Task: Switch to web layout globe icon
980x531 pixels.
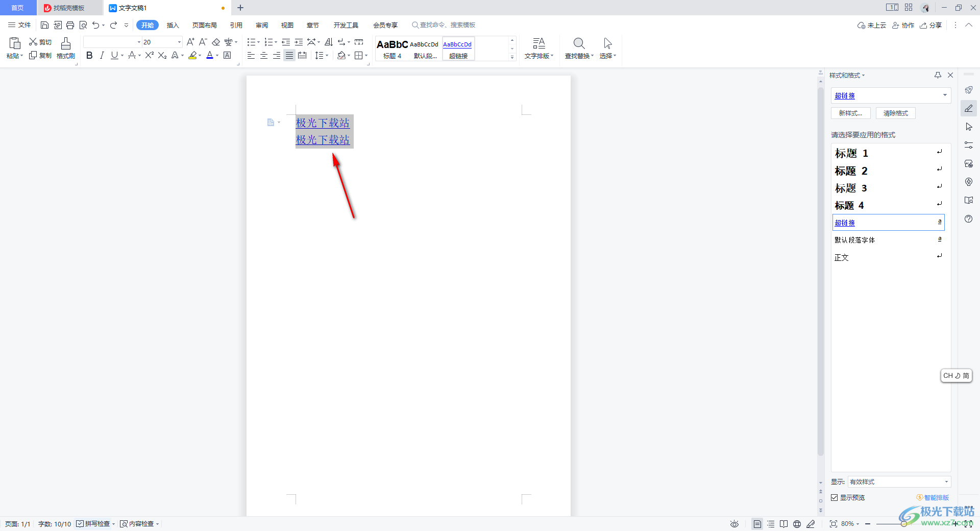Action: (797, 524)
